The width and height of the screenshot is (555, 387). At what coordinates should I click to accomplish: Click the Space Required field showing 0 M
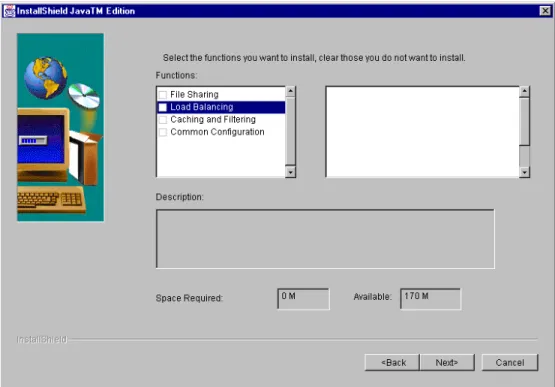[x=303, y=299]
